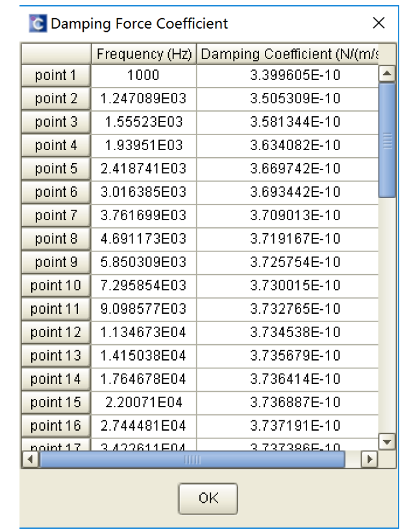Click the frequency cell 3.016385E03
The height and width of the screenshot is (532, 409).
click(x=143, y=192)
